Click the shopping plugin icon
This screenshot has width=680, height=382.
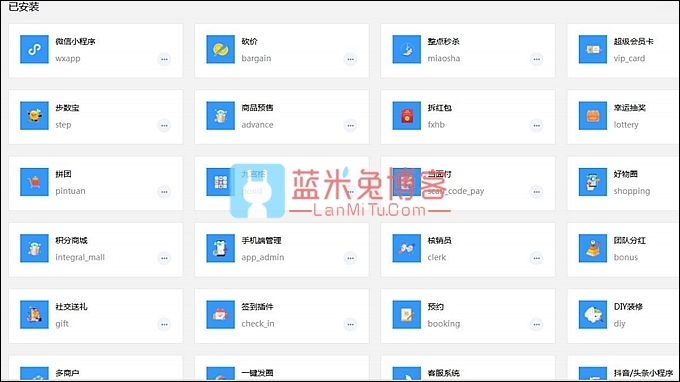593,182
